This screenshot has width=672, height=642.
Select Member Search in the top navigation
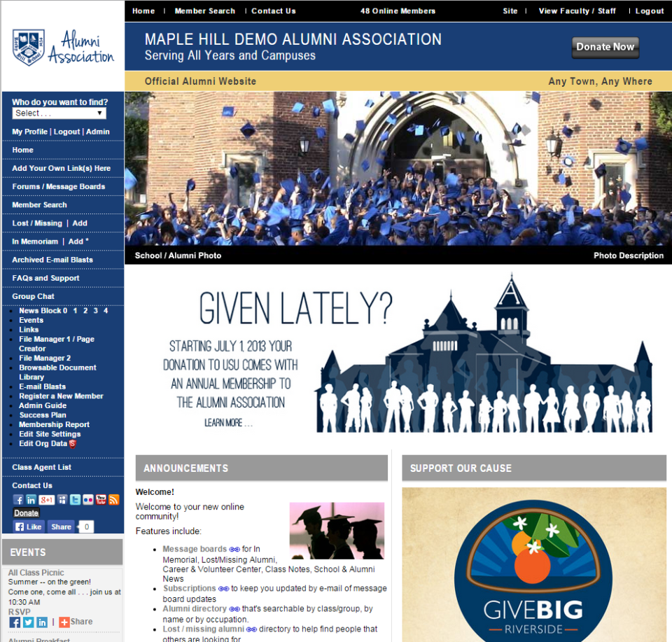[x=204, y=11]
